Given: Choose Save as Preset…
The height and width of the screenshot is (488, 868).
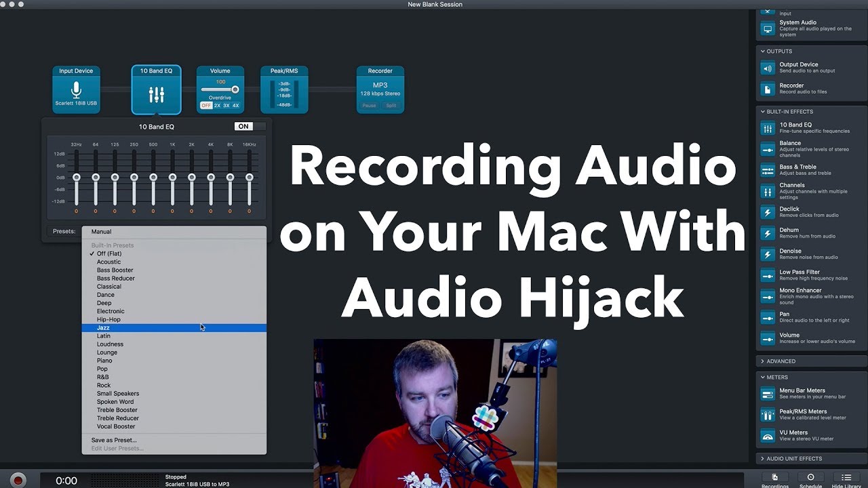Looking at the screenshot, I should tap(174, 440).
